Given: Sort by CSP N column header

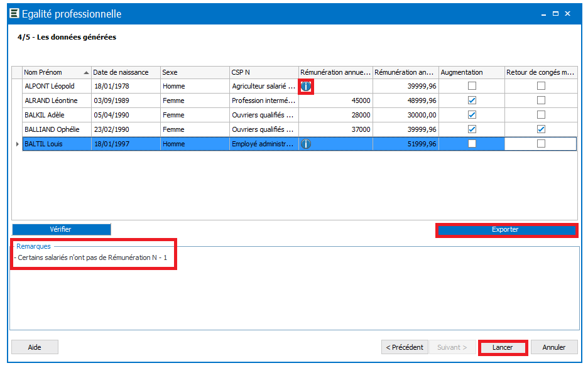Looking at the screenshot, I should coord(264,72).
